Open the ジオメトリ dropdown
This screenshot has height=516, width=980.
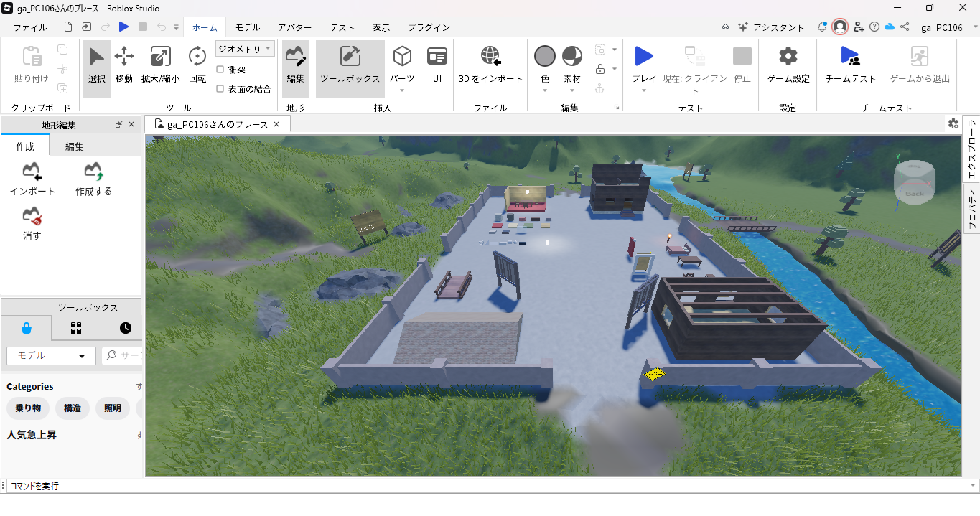(x=245, y=49)
